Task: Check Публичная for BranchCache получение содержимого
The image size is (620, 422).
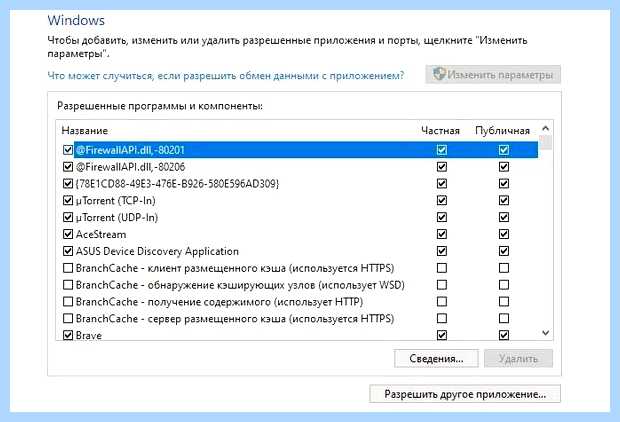Action: (504, 302)
